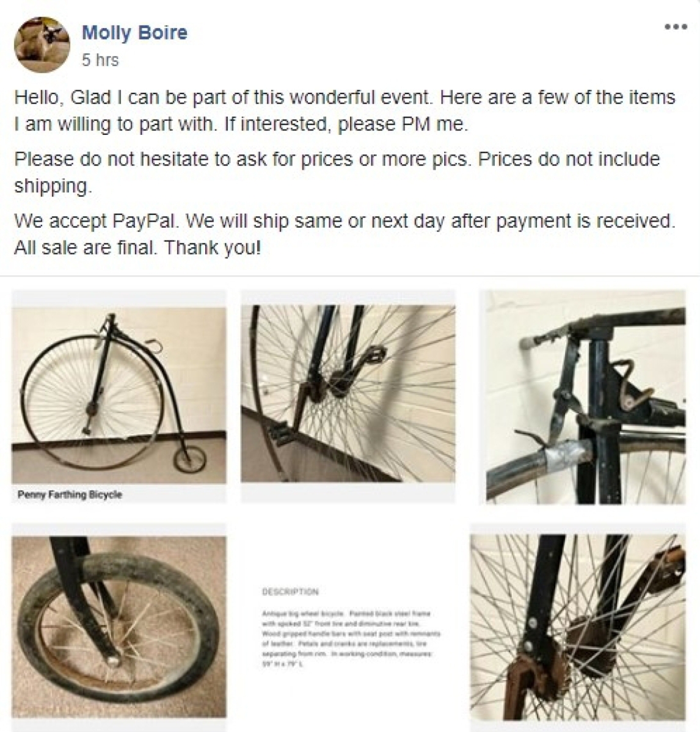Click the 'Hello, Glad I can be' paragraph

[x=345, y=111]
